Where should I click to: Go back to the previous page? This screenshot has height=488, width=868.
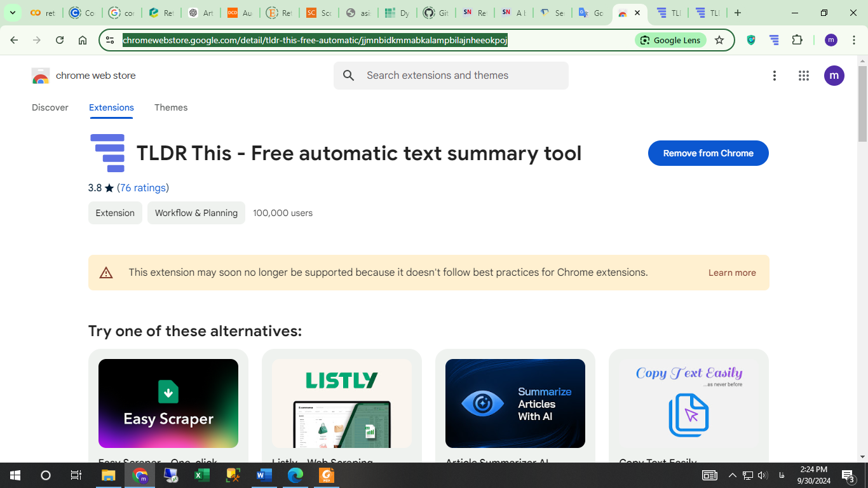pyautogui.click(x=14, y=40)
